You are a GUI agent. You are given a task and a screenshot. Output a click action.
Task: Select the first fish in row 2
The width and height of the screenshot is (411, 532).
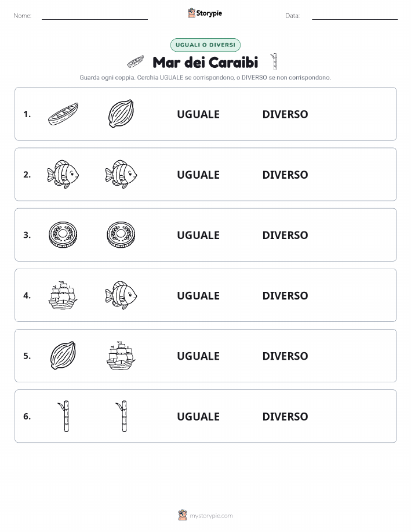click(x=63, y=175)
